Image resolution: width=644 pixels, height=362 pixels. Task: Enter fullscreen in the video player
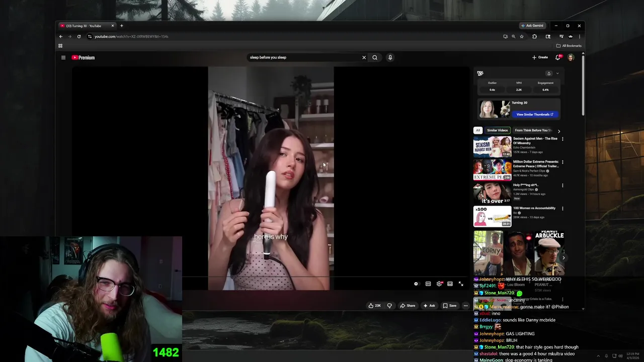[x=461, y=284]
